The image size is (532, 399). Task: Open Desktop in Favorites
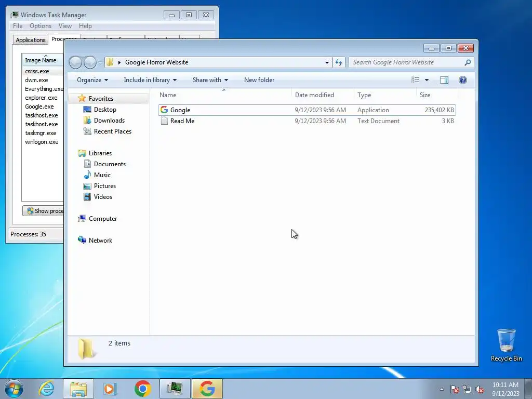tap(105, 110)
